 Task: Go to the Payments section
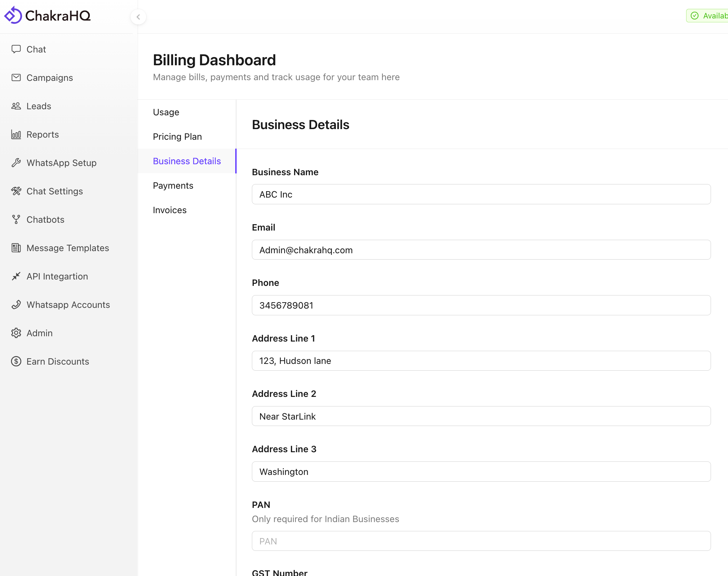173,185
